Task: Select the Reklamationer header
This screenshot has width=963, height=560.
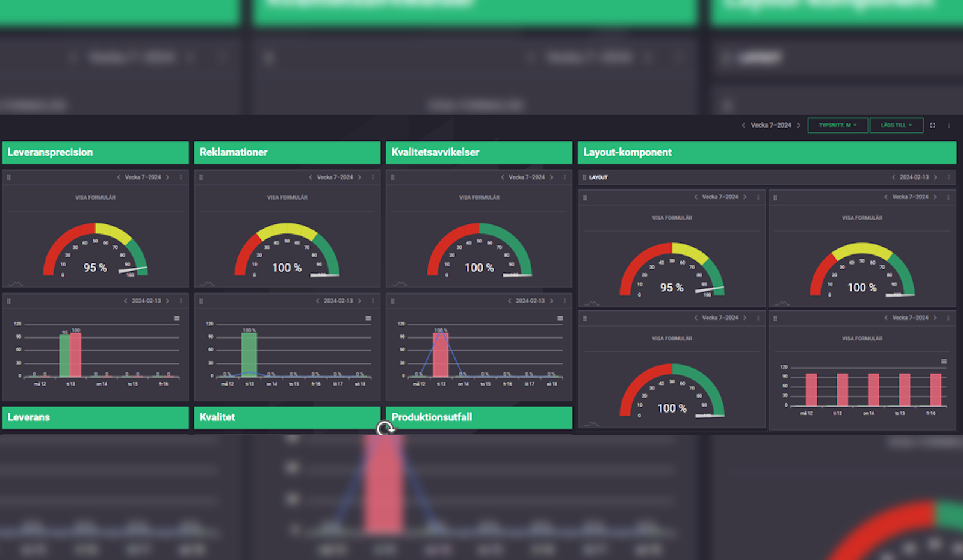Action: point(287,152)
